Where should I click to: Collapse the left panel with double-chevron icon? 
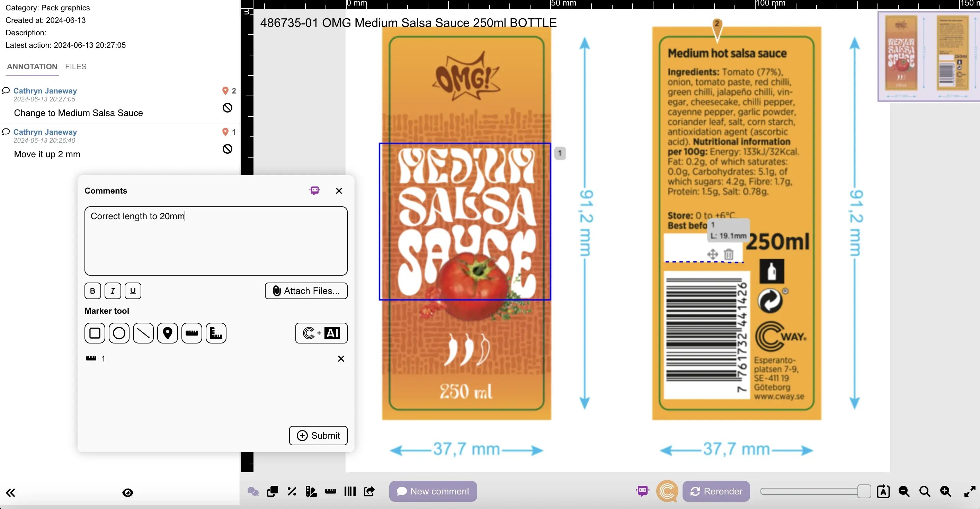coord(10,492)
